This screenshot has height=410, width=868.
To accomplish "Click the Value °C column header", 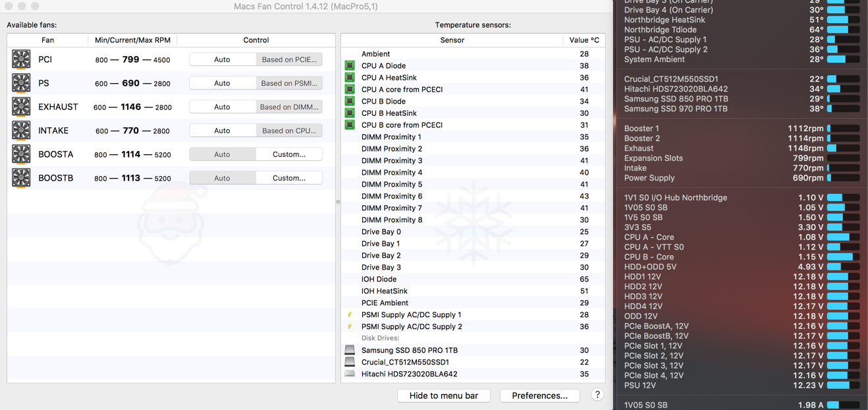I will (x=584, y=40).
